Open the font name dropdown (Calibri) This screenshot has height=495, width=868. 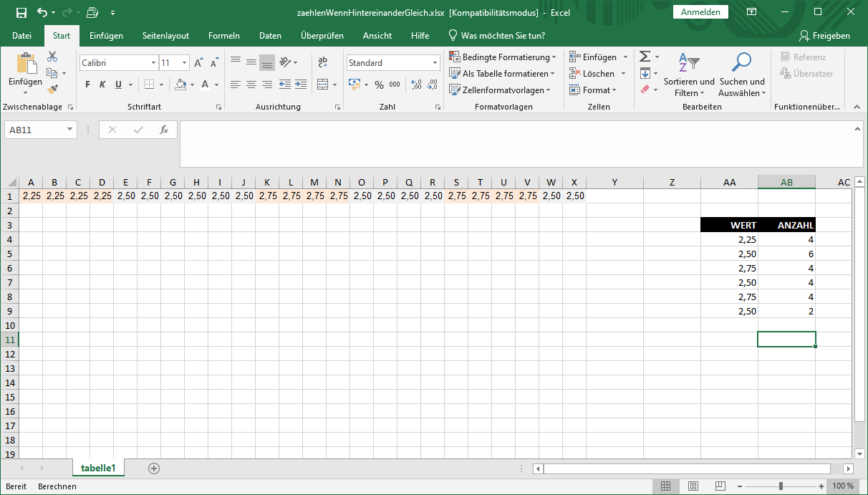point(153,63)
